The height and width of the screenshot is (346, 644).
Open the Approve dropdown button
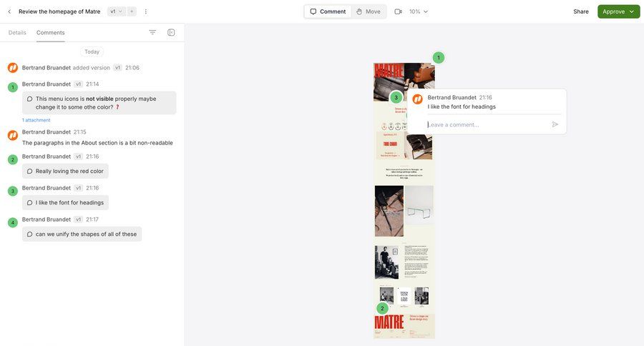click(x=618, y=11)
